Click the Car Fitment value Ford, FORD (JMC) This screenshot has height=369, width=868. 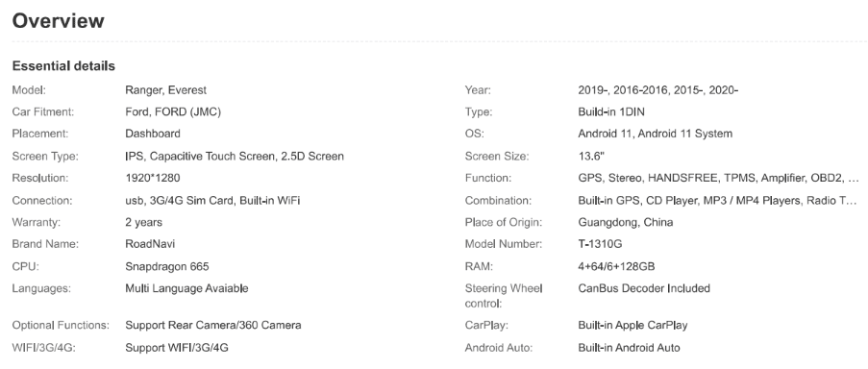[173, 111]
